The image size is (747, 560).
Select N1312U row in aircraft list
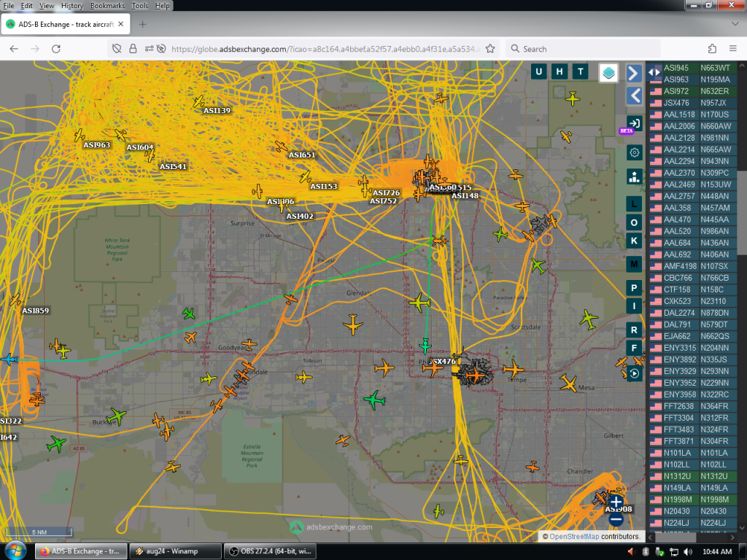click(693, 476)
